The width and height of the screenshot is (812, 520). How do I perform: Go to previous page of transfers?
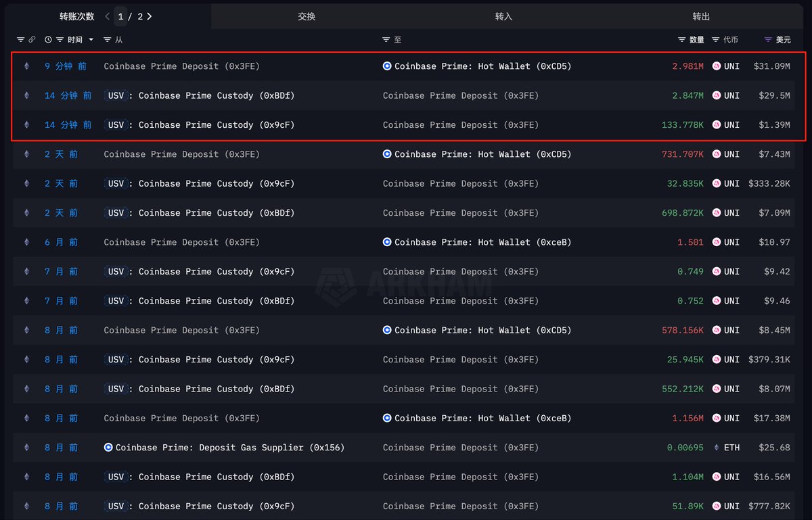coord(108,16)
